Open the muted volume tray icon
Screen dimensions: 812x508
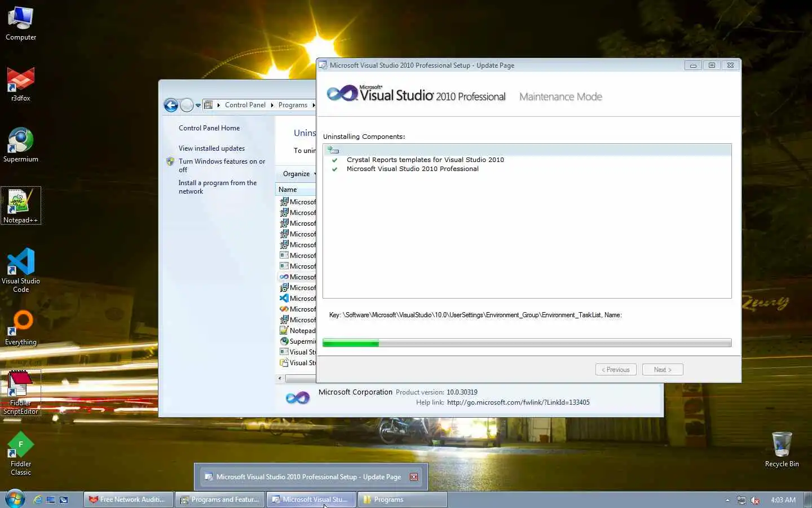(755, 500)
